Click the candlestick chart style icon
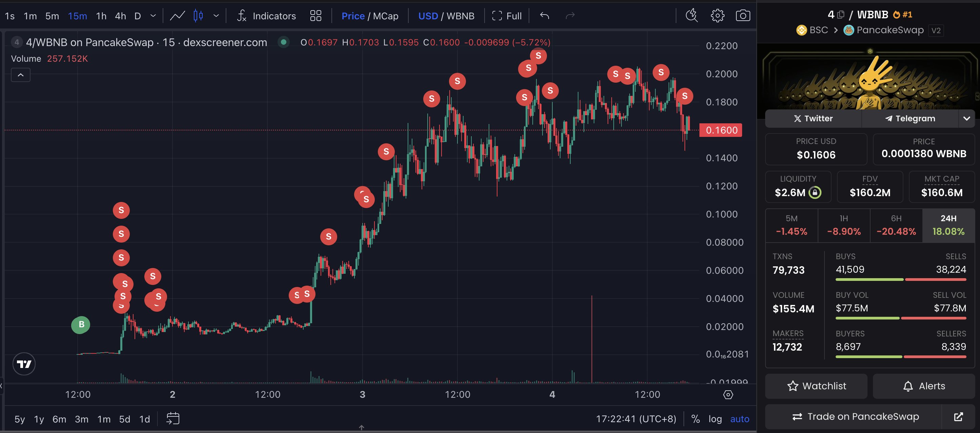The width and height of the screenshot is (980, 433). (x=198, y=16)
